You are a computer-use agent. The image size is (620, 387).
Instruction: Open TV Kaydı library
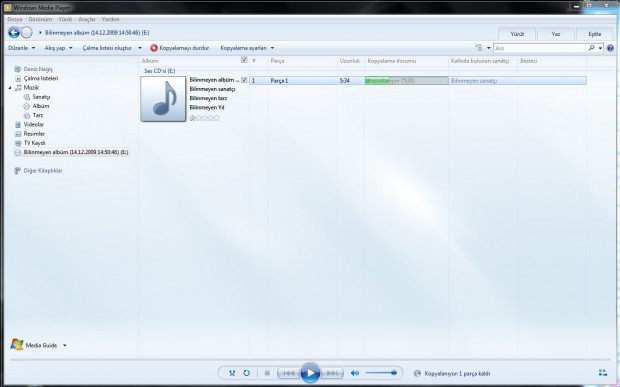click(30, 143)
